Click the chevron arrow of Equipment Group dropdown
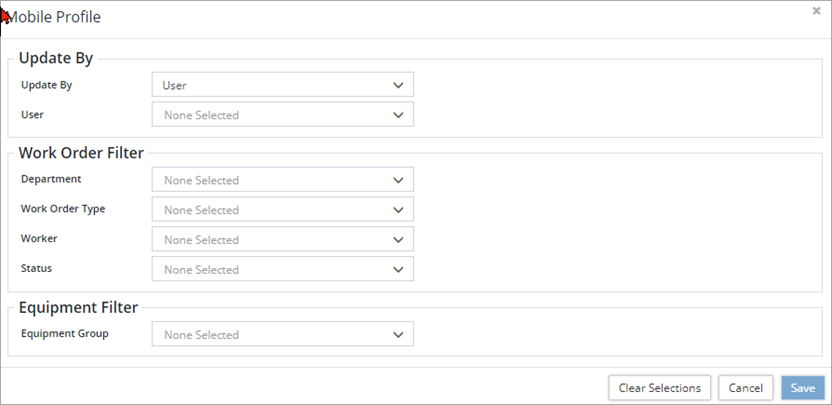The image size is (832, 405). 398,335
